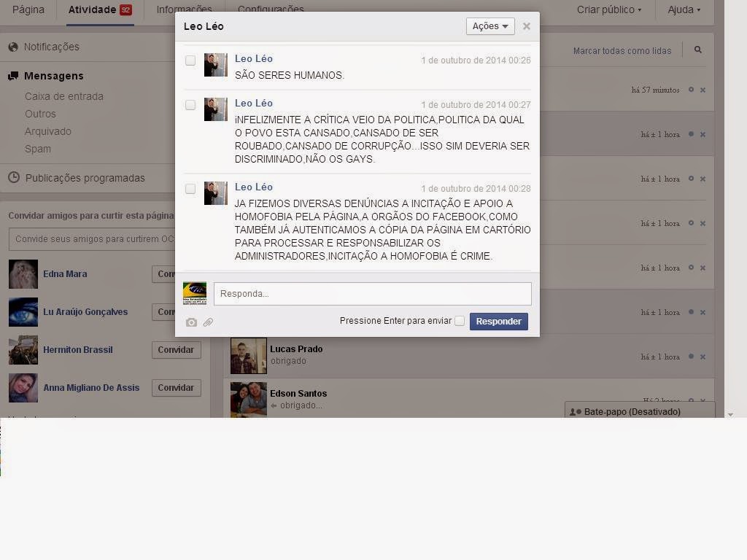Image resolution: width=747 pixels, height=560 pixels.
Task: Click the search magnifier icon in notifications
Action: 698,50
